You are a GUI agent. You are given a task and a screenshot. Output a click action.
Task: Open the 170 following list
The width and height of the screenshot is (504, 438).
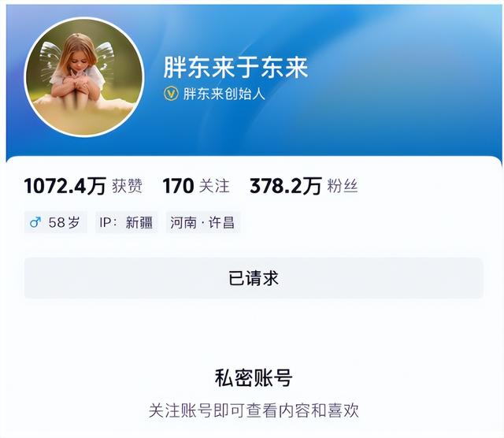click(178, 186)
